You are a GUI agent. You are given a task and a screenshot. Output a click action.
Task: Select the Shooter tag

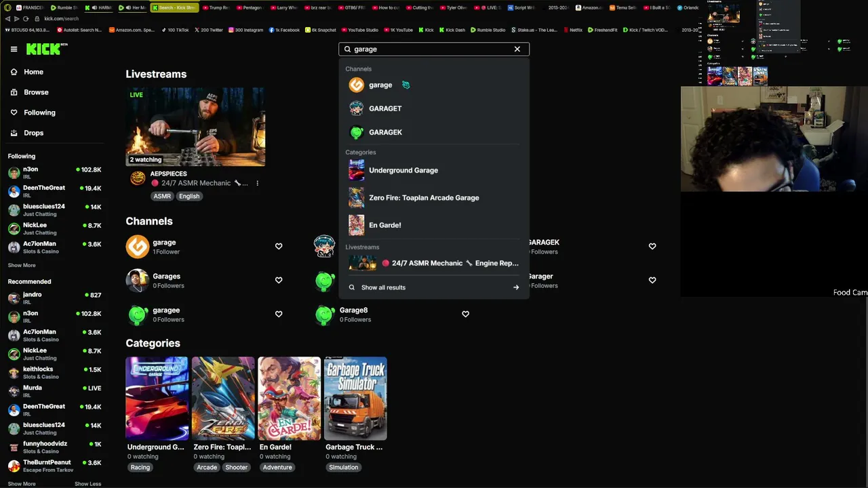(x=237, y=468)
